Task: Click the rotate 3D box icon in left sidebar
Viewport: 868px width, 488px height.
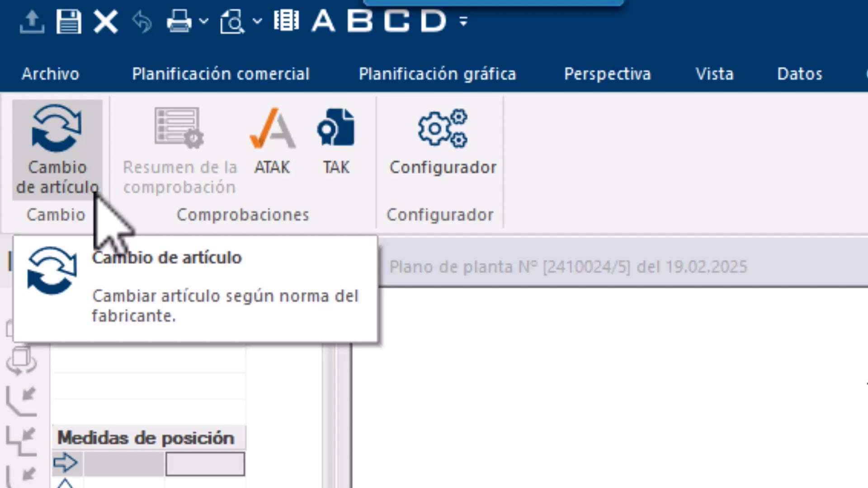Action: coord(21,361)
